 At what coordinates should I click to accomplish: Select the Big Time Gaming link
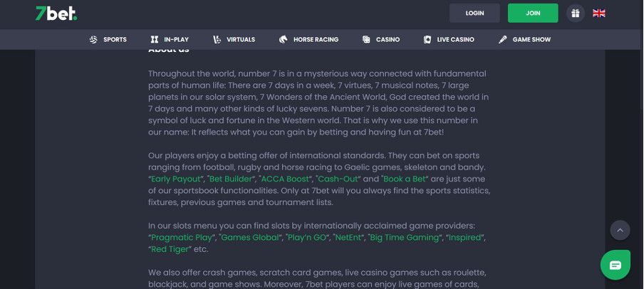[404, 238]
